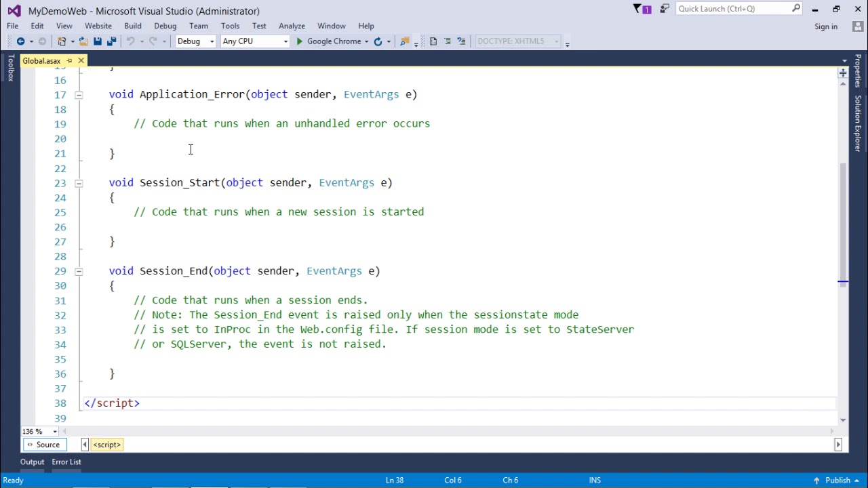This screenshot has height=488, width=868.
Task: Open the Output panel tab
Action: [32, 462]
